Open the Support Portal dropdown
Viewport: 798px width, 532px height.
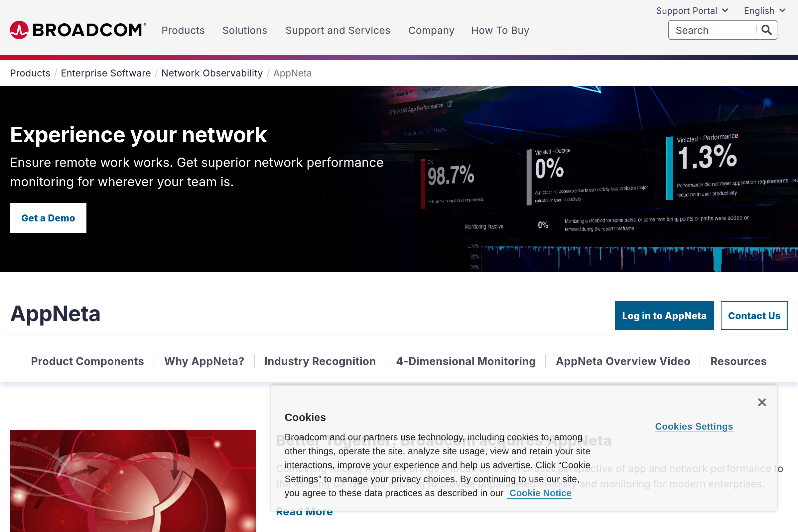coord(692,11)
